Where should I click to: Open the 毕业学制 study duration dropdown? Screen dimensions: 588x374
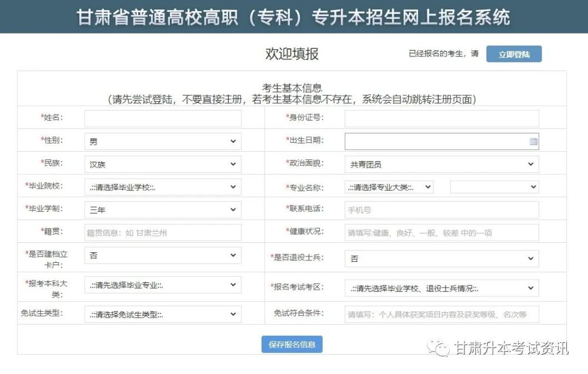(x=163, y=209)
